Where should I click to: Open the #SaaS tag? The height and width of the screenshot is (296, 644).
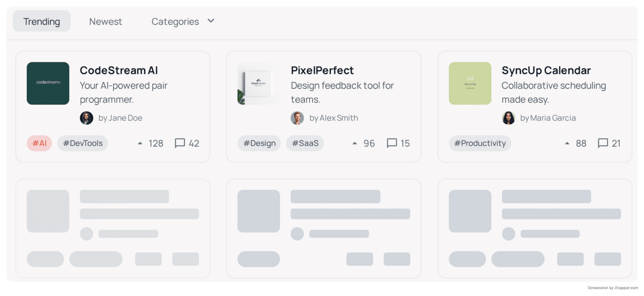pyautogui.click(x=305, y=143)
